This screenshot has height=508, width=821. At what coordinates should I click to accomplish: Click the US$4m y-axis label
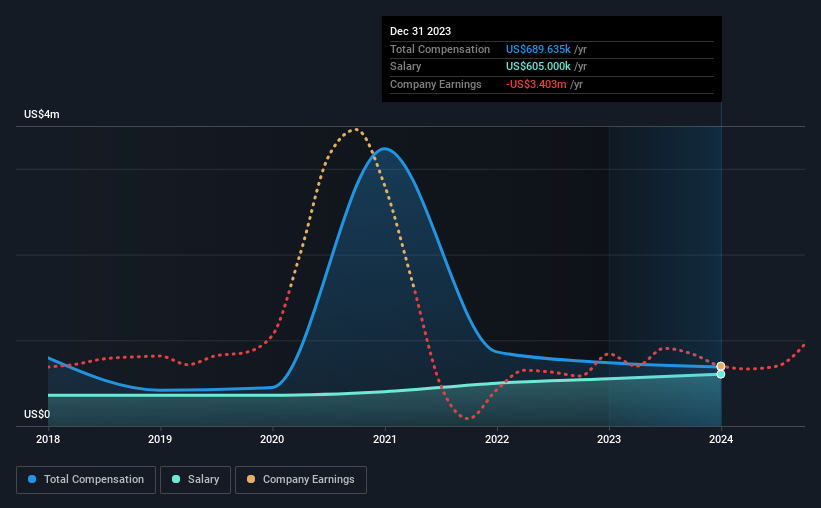[42, 114]
